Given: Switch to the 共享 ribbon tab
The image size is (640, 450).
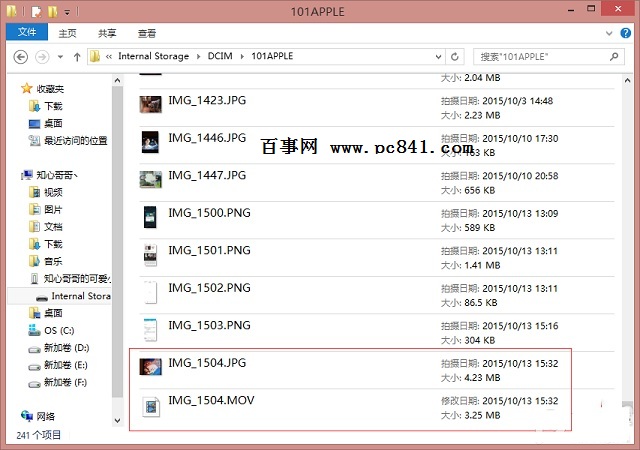Looking at the screenshot, I should [x=107, y=33].
